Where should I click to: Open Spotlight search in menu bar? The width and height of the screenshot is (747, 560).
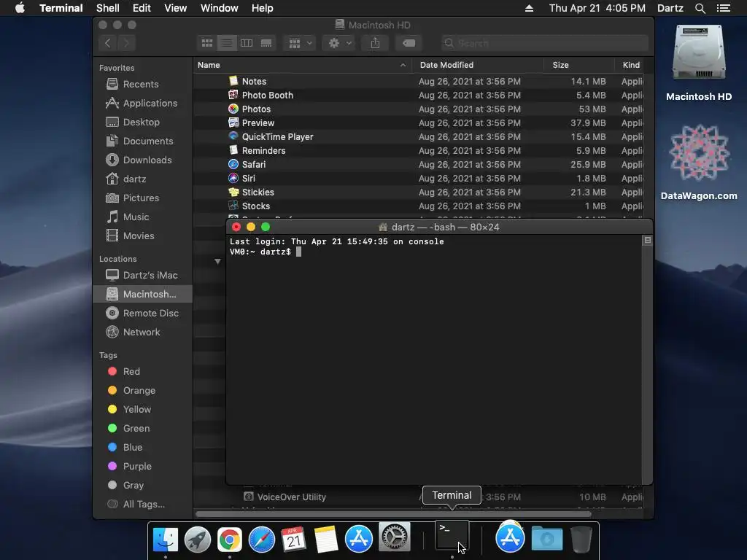pyautogui.click(x=700, y=8)
